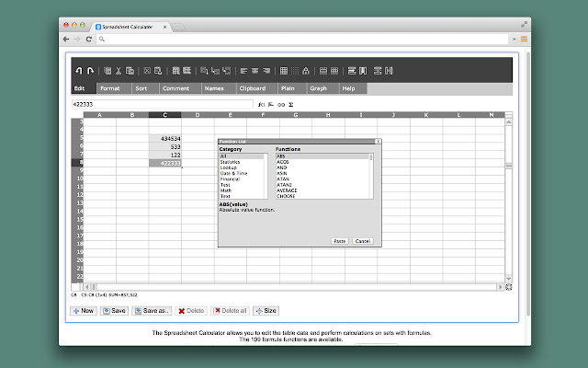Select AVERAGE in the Functions list
This screenshot has height=368, width=588.
tap(322, 190)
